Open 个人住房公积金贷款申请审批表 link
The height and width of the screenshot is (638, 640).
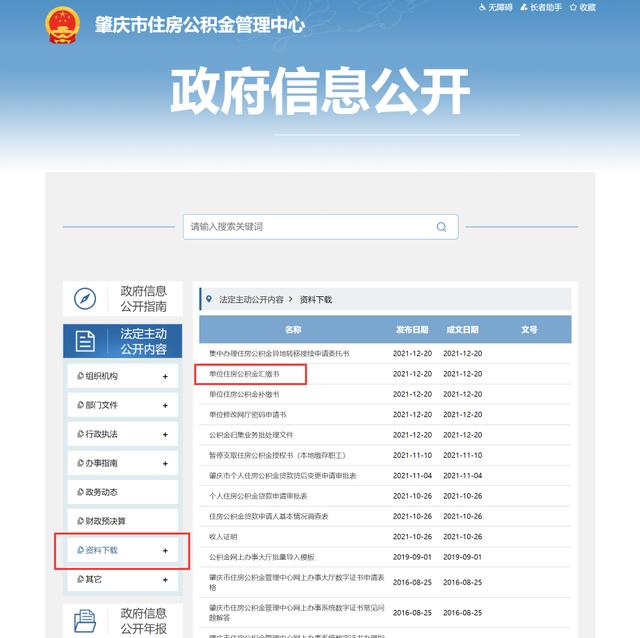click(258, 496)
